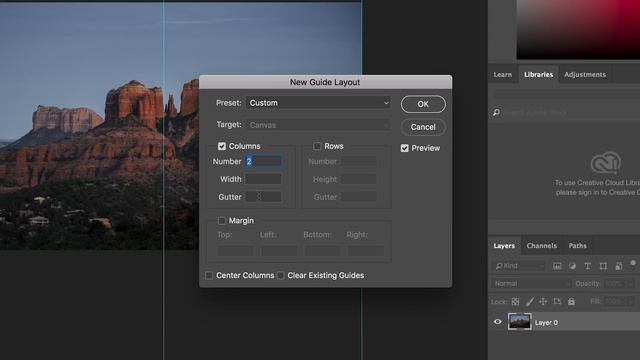
Task: Confirm guide layout with OK
Action: [x=423, y=104]
